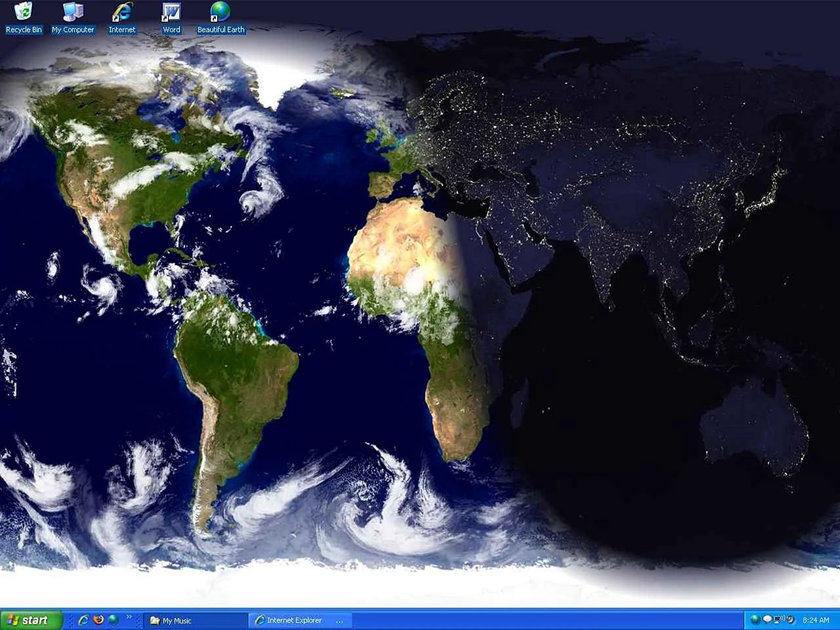840x630 pixels.
Task: Click the 8:24 AM clock
Action: pyautogui.click(x=816, y=619)
